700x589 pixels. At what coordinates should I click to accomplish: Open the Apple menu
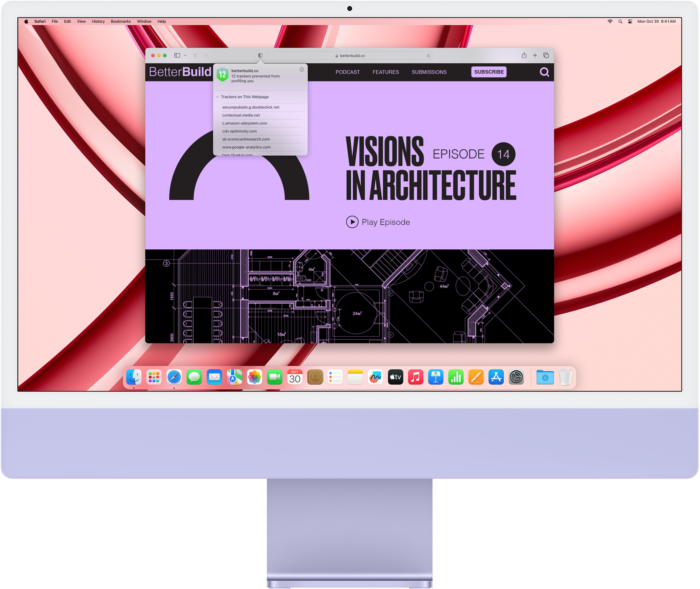click(26, 21)
